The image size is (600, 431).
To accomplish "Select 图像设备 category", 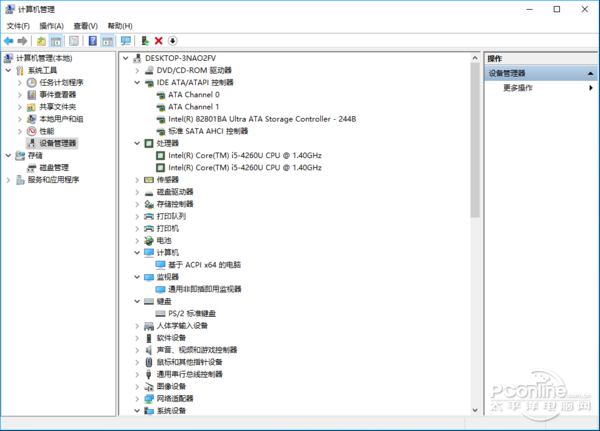I will [x=171, y=387].
